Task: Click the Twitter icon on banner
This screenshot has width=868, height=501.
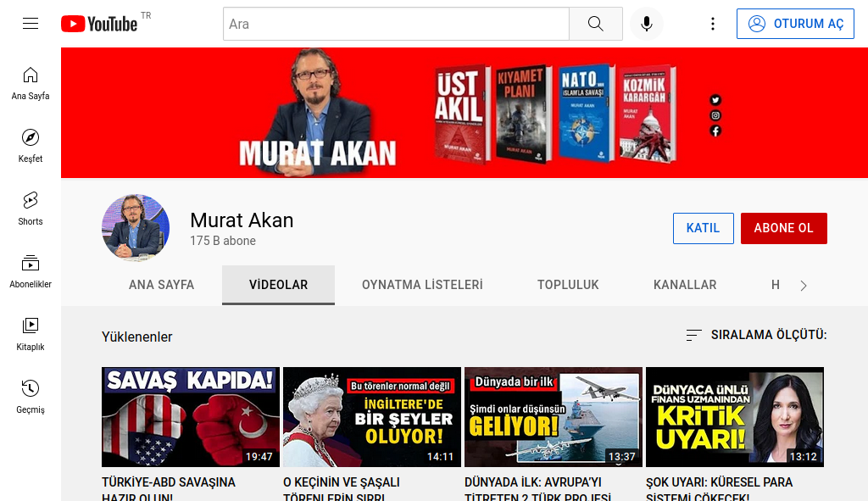Action: click(715, 100)
